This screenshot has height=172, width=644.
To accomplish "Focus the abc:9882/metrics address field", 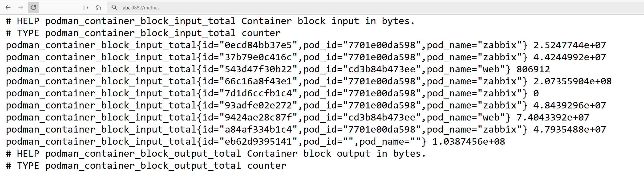I will tap(375, 8).
